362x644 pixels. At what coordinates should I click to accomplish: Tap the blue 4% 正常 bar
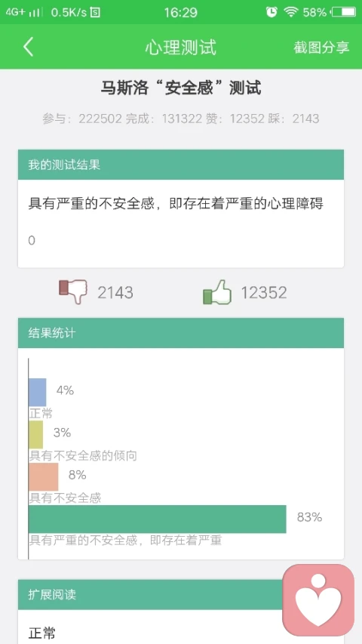38,393
